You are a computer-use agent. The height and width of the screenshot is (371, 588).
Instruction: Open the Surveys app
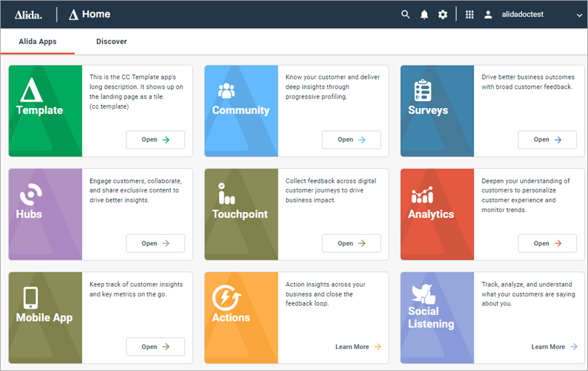[x=548, y=140]
